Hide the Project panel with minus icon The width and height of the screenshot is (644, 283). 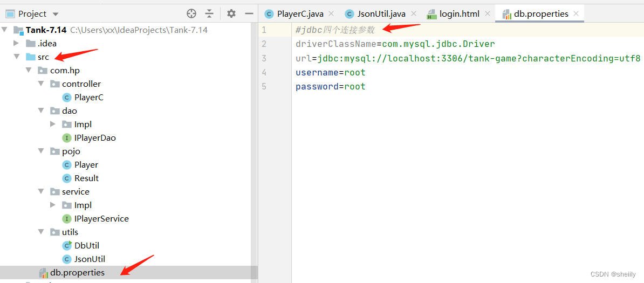(x=249, y=13)
